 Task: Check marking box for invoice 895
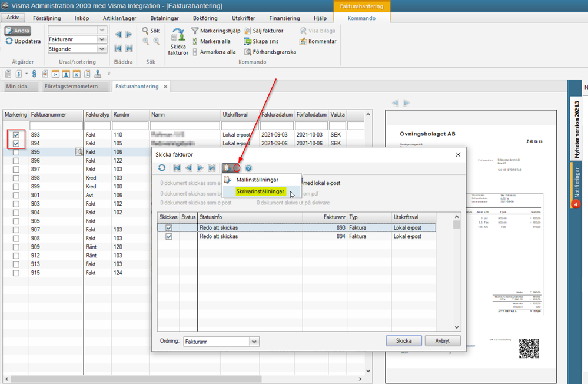pyautogui.click(x=16, y=152)
